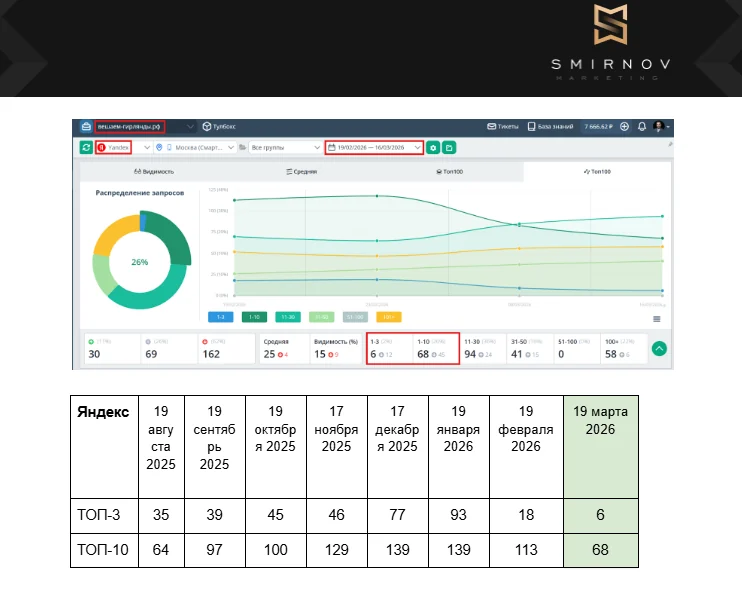Toggle the 1-10 legend series
The height and width of the screenshot is (592, 742).
click(x=254, y=317)
